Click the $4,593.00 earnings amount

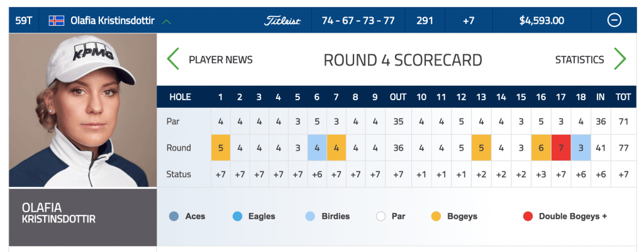tap(541, 21)
